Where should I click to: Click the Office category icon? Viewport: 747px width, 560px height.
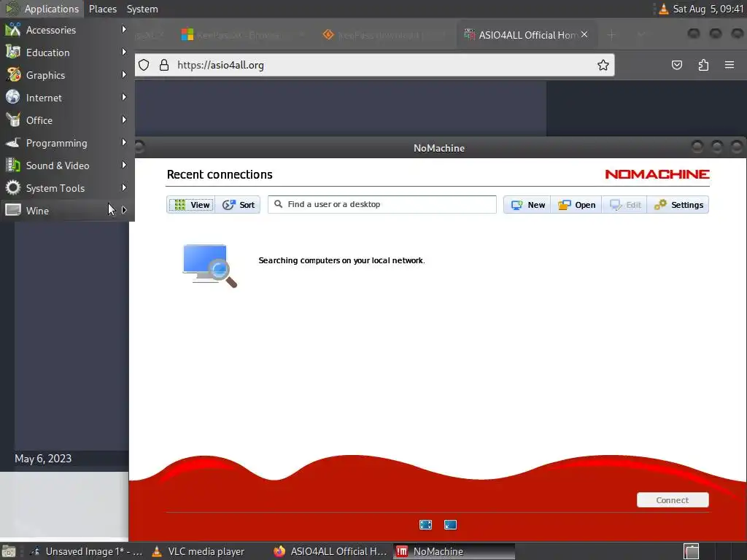[13, 120]
